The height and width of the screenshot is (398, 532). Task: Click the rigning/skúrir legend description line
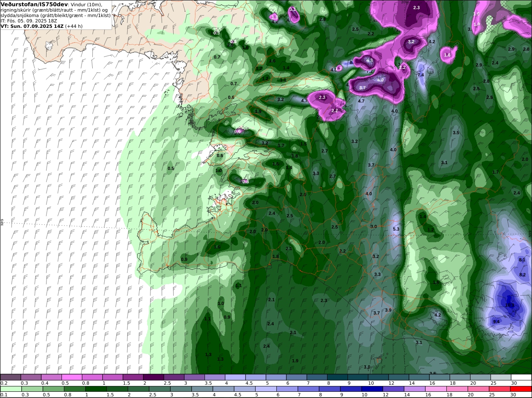tap(53, 10)
